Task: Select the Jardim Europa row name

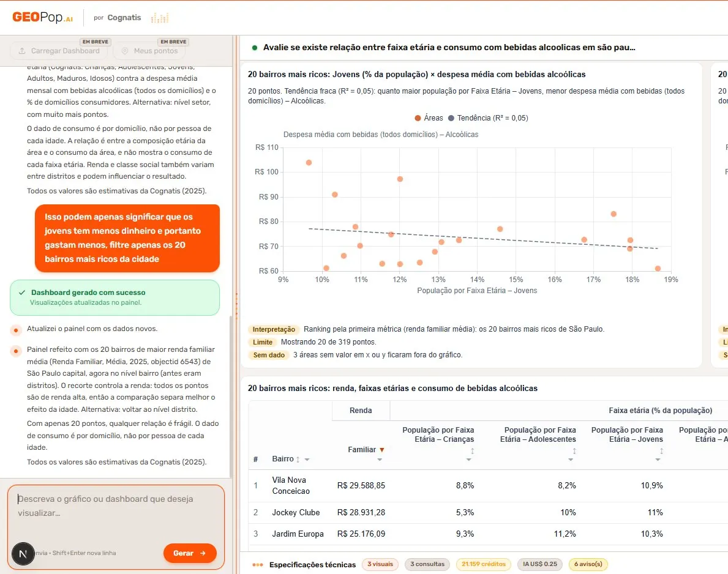Action: 298,534
